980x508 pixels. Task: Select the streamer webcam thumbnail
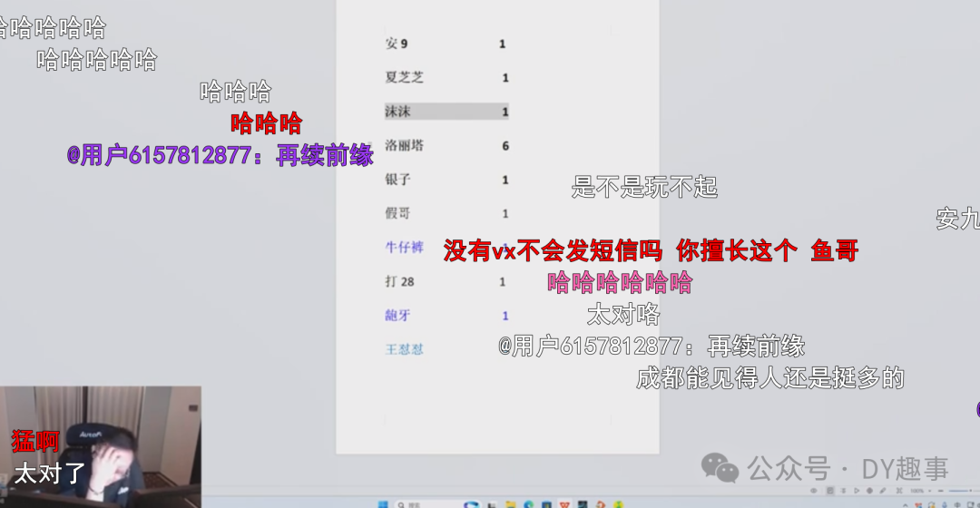101,446
